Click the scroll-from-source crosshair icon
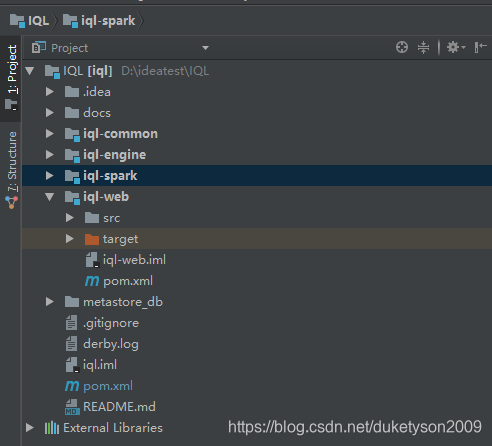The height and width of the screenshot is (446, 492). [x=402, y=47]
